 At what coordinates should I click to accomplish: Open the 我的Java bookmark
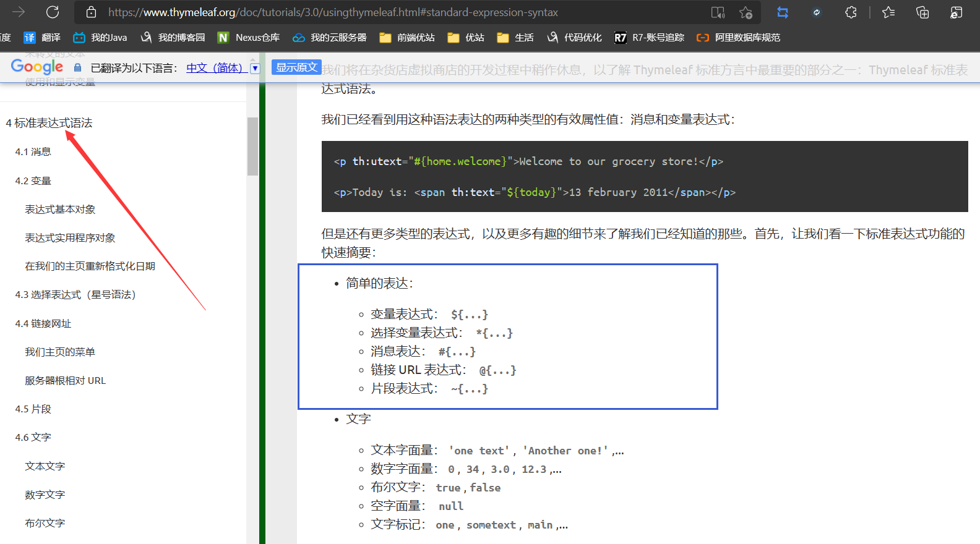[x=100, y=38]
